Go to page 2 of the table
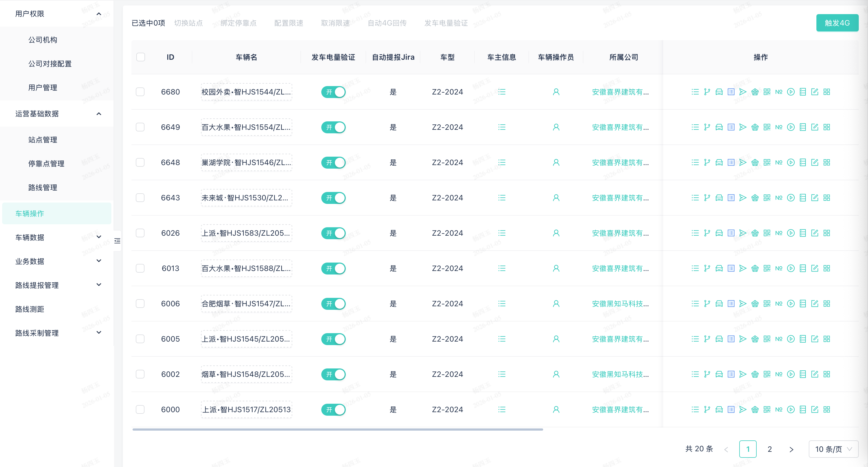 point(770,449)
